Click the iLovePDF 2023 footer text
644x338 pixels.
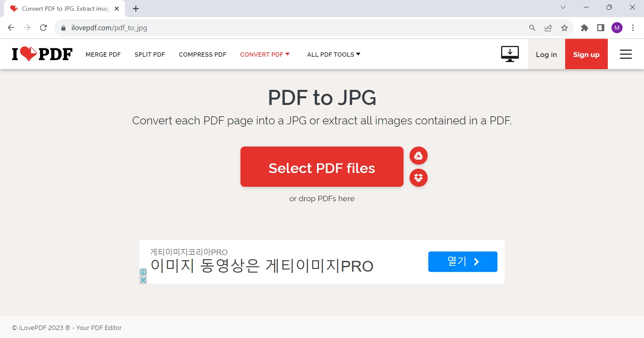pos(67,328)
